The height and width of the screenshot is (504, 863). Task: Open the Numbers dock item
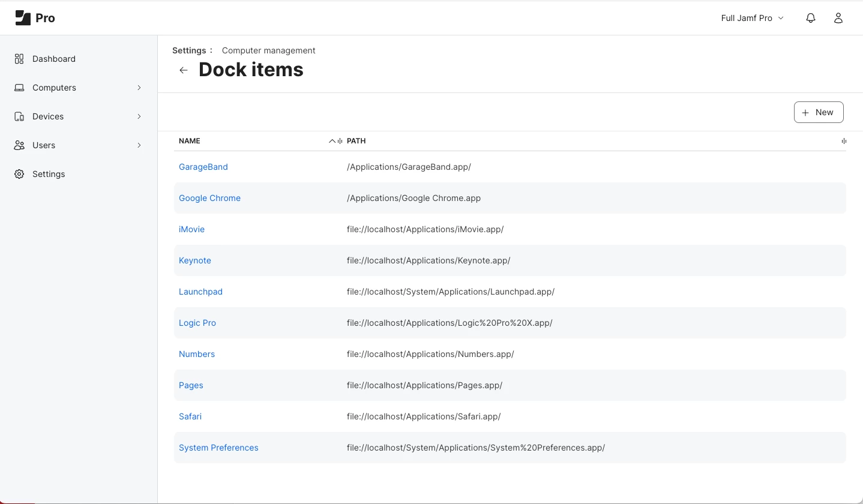point(197,354)
